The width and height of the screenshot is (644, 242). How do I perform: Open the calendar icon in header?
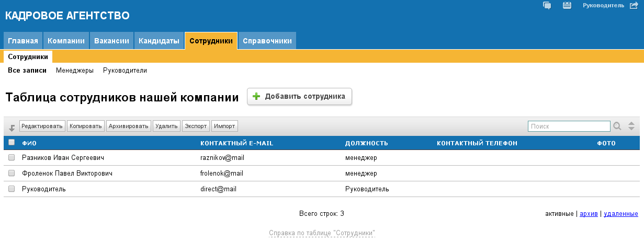567,6
